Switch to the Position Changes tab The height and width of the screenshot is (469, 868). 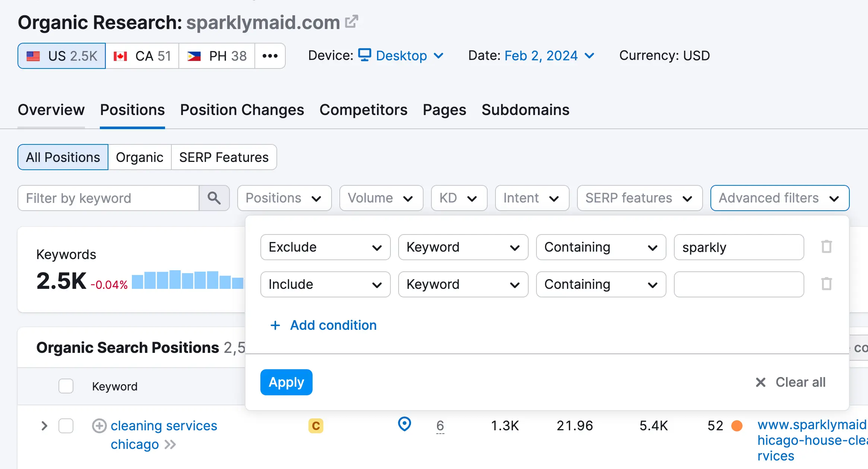click(x=242, y=110)
